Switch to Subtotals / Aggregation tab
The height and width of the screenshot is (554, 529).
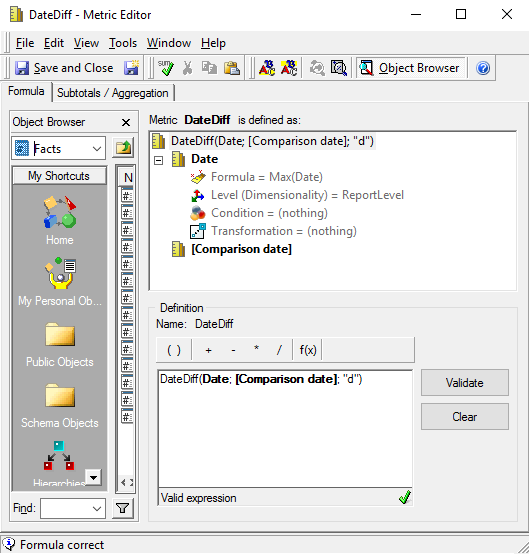tap(113, 93)
